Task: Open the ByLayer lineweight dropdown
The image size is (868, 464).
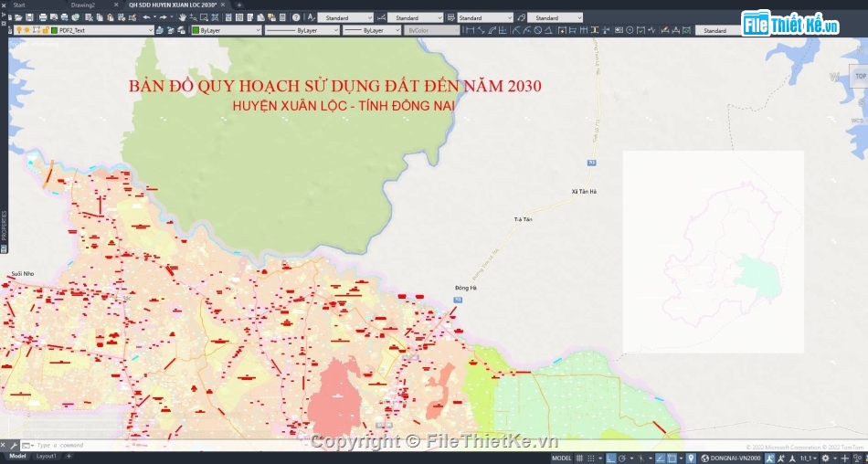Action: [397, 30]
